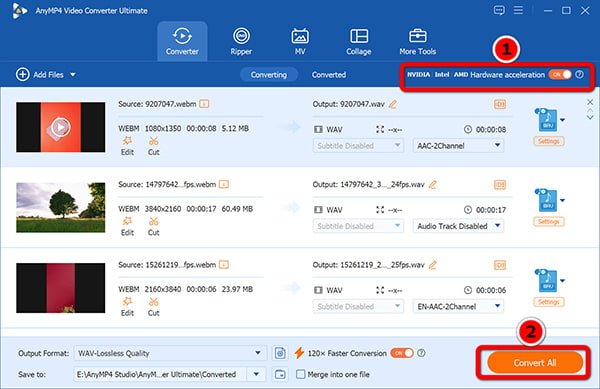Open 120x Faster Conversion help icon
The height and width of the screenshot is (389, 600).
[x=421, y=353]
